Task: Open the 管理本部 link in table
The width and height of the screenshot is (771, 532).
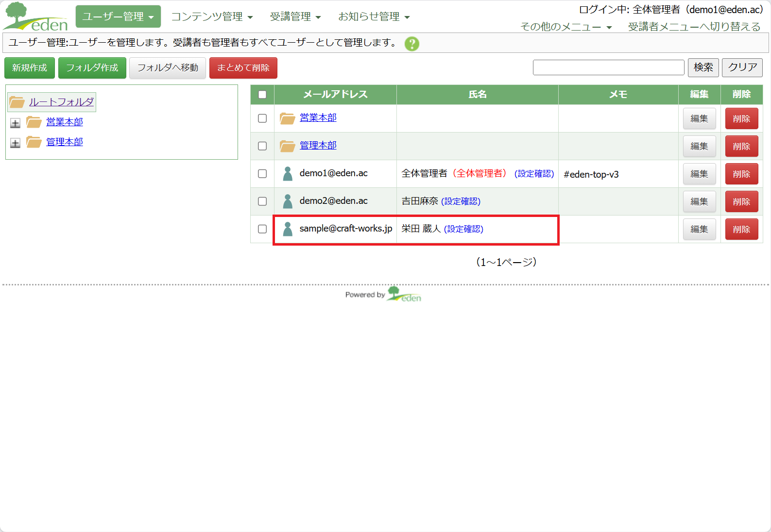Action: (318, 145)
